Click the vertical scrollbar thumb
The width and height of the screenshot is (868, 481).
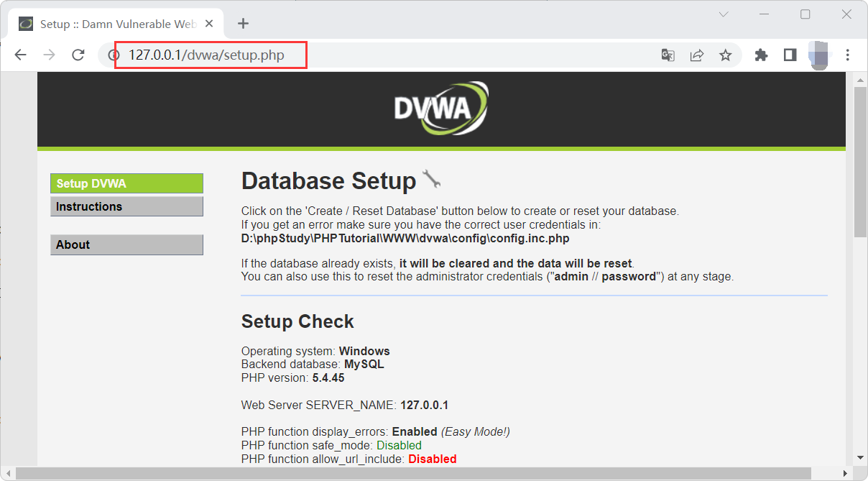click(860, 162)
